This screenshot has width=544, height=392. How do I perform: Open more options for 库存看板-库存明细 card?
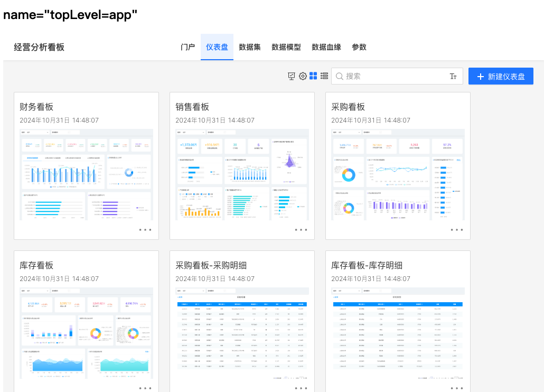(456, 388)
